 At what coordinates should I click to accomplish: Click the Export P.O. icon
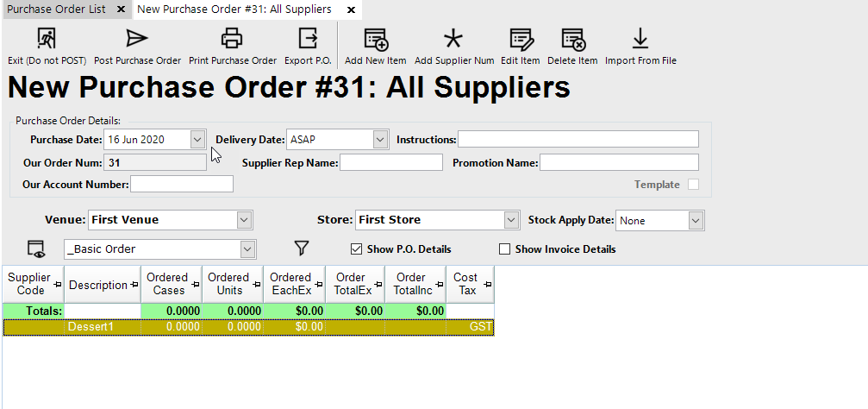tap(308, 39)
